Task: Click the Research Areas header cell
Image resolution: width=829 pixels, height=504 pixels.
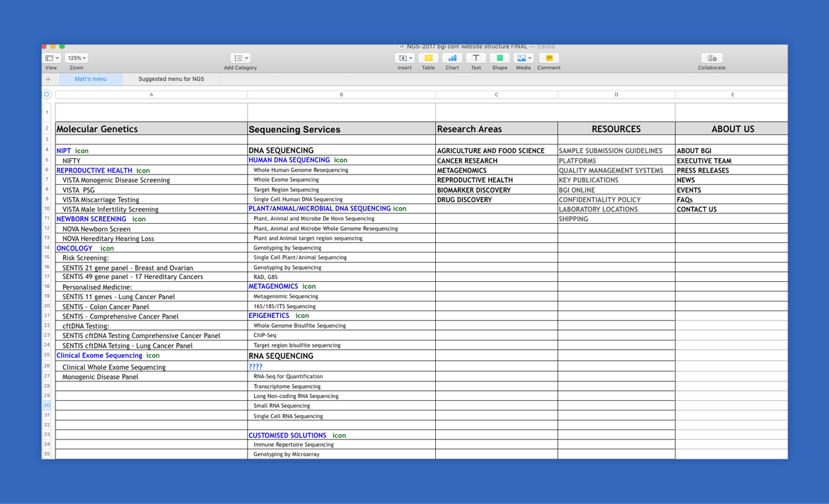Action: click(x=496, y=129)
